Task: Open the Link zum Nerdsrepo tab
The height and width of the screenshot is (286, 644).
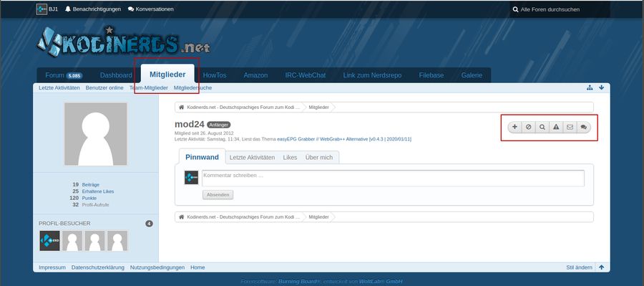Action: [x=372, y=75]
